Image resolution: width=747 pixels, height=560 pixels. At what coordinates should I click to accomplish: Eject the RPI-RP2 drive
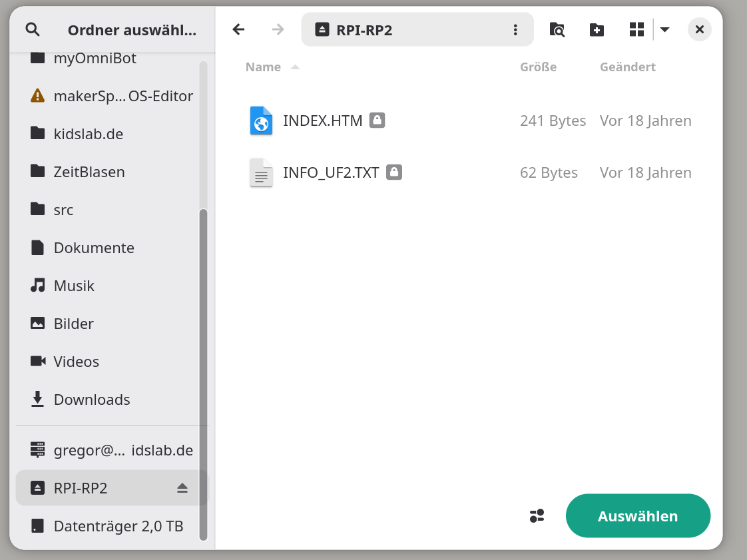point(182,488)
